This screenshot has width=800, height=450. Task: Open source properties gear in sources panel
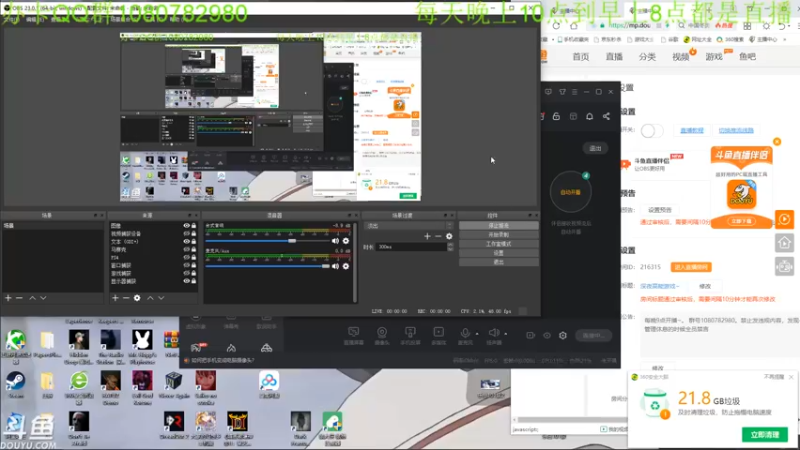137,297
